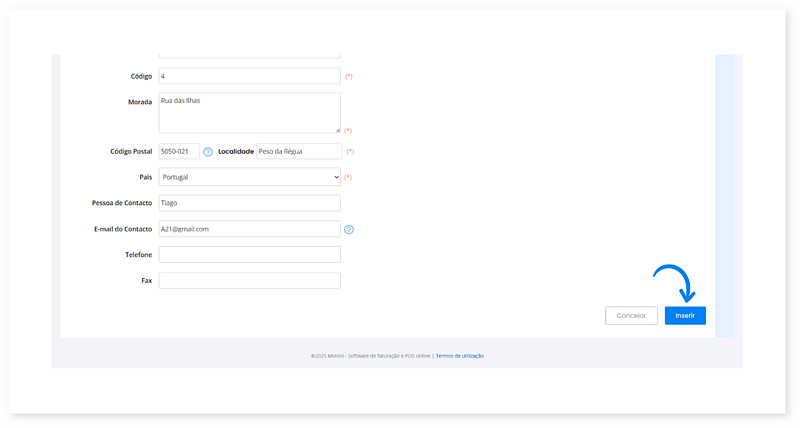Viewport: 800px width, 428px height.
Task: Grab the resize handle of the Morada textarea
Action: 337,130
